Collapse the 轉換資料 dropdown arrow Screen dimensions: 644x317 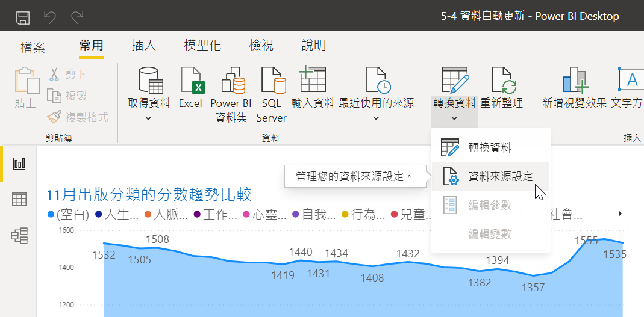(x=454, y=118)
